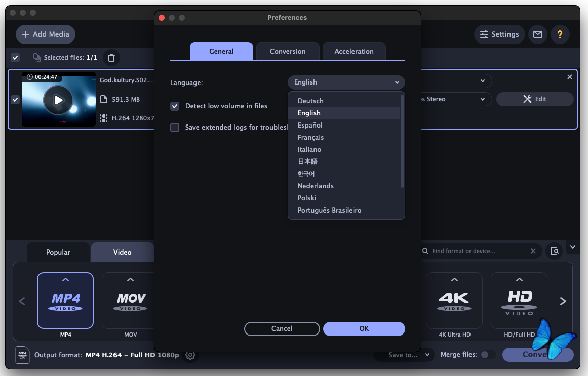Open help via the question mark icon
This screenshot has height=376, width=588.
pyautogui.click(x=560, y=34)
